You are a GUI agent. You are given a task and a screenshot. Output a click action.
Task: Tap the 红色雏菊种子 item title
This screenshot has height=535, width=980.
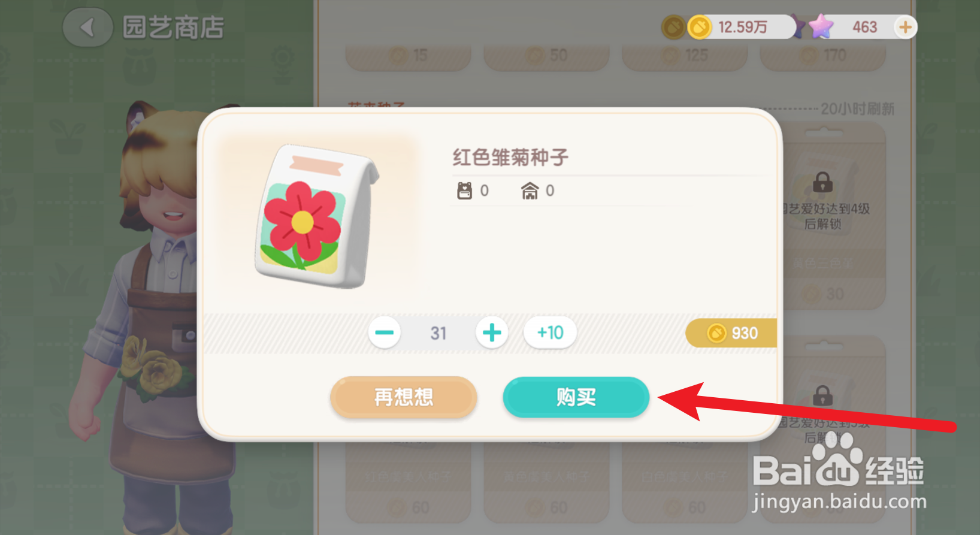[510, 158]
